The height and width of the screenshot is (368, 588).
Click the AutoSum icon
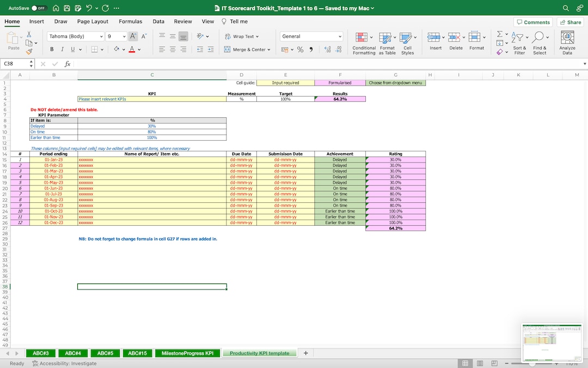point(500,35)
